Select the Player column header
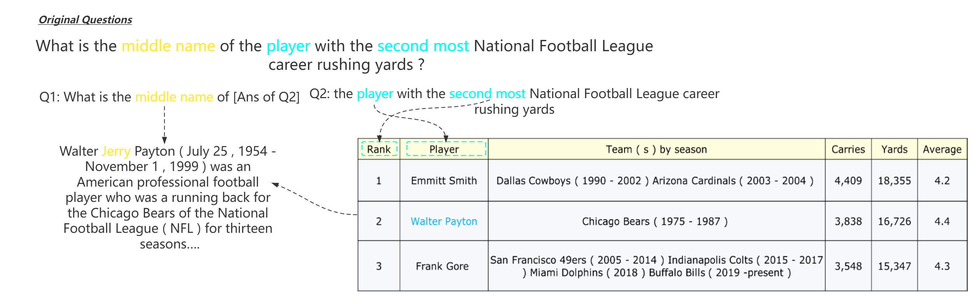Screen dimensions: 980x304 click(x=444, y=149)
